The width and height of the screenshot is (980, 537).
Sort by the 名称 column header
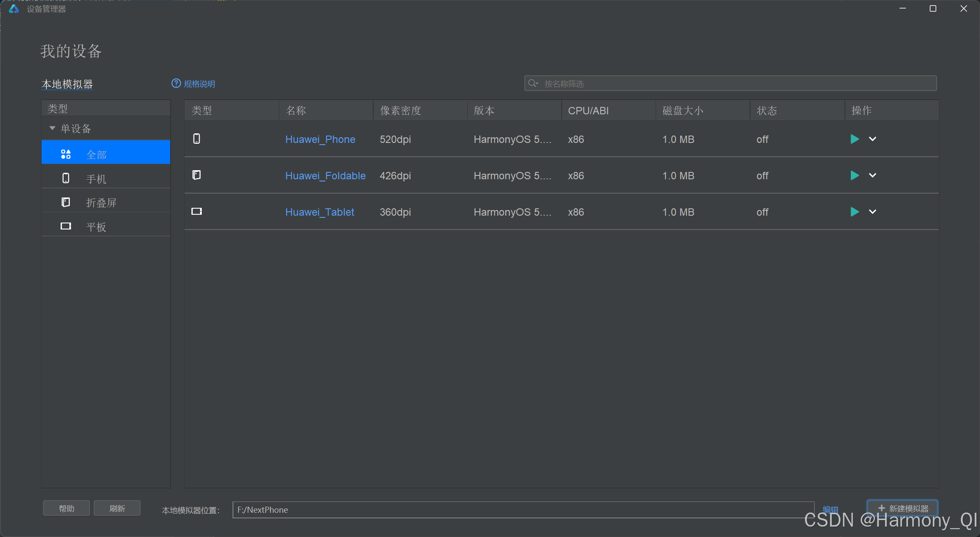326,110
